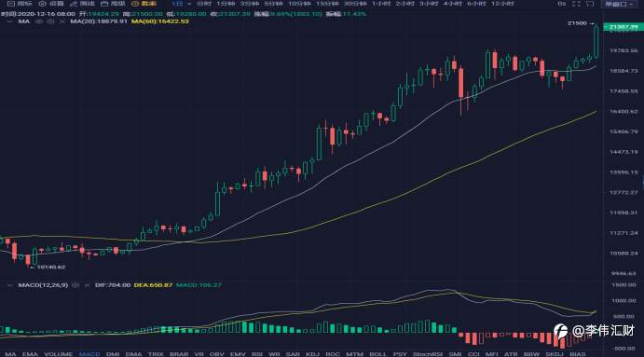
Task: Select the 3-hour timeframe
Action: [429, 4]
